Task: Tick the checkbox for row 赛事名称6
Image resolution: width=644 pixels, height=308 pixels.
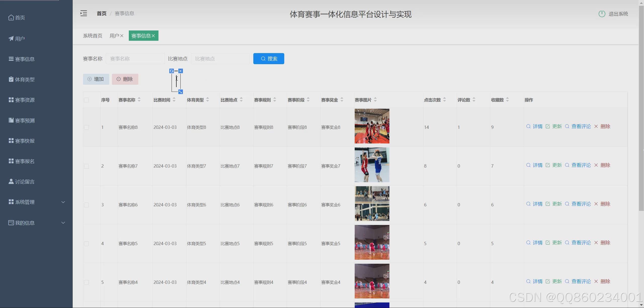Action: point(87,205)
